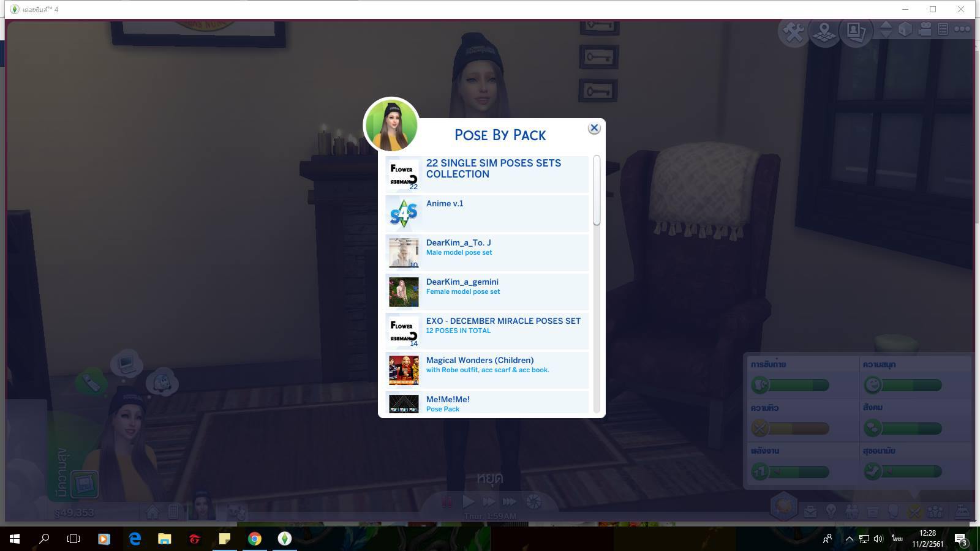The image size is (980, 551).
Task: Open Windows Start menu
Action: (x=15, y=539)
